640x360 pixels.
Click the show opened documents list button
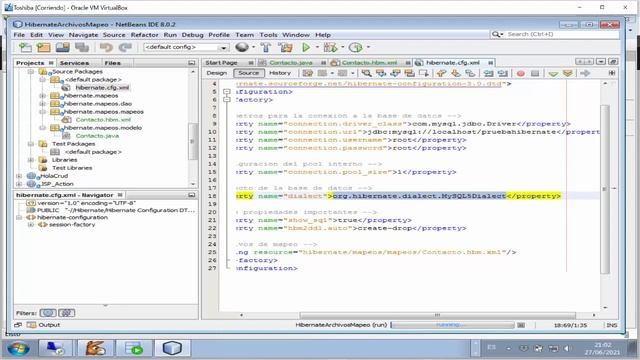[601, 62]
